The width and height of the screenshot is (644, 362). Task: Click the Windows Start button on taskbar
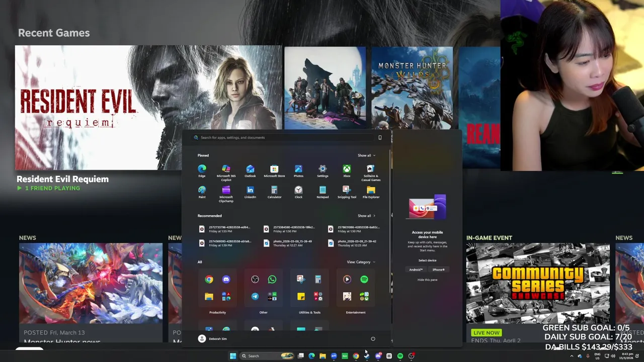pos(233,356)
